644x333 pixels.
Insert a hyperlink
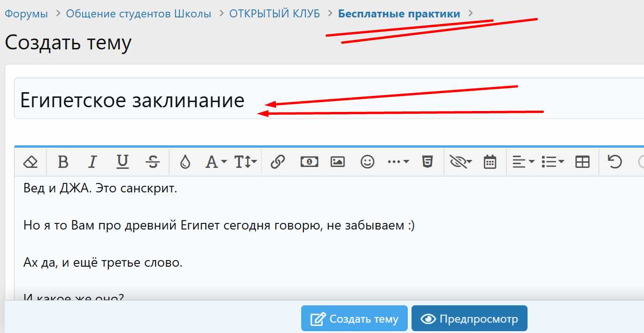278,162
